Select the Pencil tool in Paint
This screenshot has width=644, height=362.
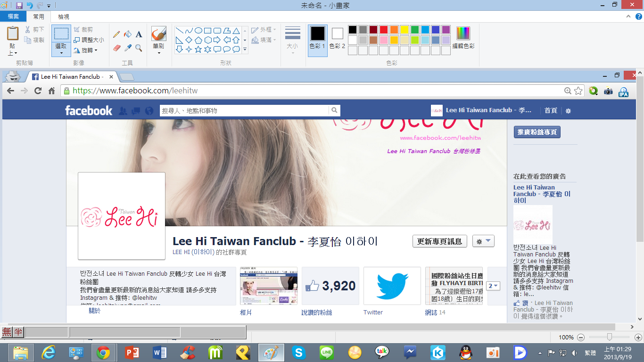click(x=116, y=34)
